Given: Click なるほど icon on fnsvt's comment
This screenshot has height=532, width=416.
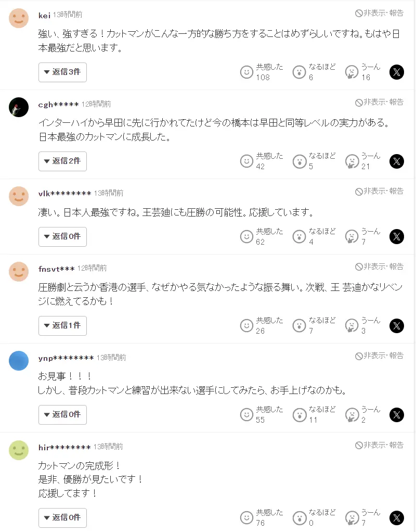Looking at the screenshot, I should (x=299, y=326).
